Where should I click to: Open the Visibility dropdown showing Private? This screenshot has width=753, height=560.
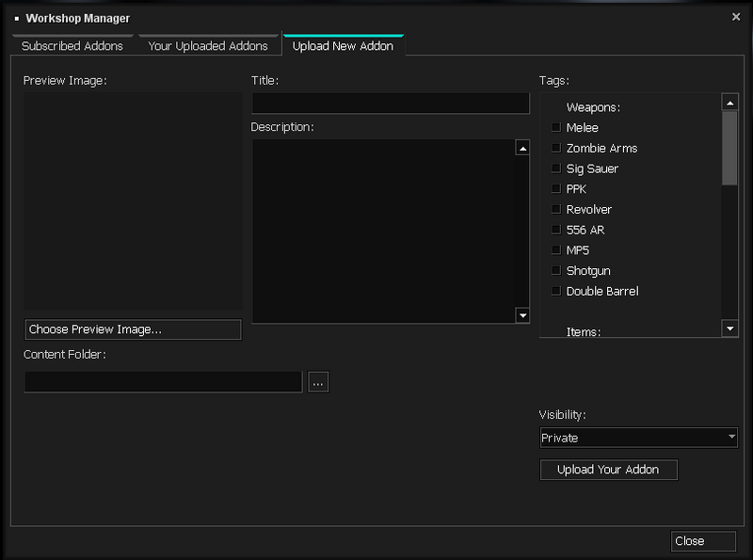pyautogui.click(x=638, y=437)
